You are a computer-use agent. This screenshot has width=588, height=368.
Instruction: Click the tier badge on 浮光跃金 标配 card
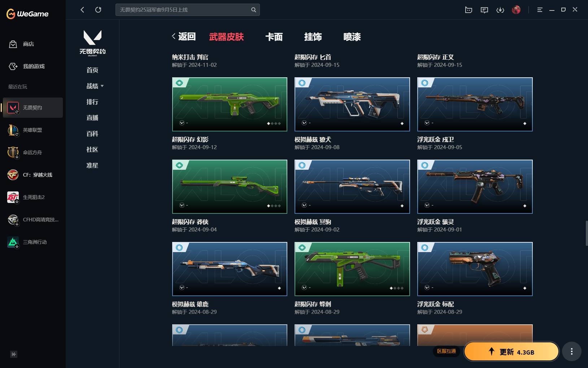pyautogui.click(x=425, y=247)
